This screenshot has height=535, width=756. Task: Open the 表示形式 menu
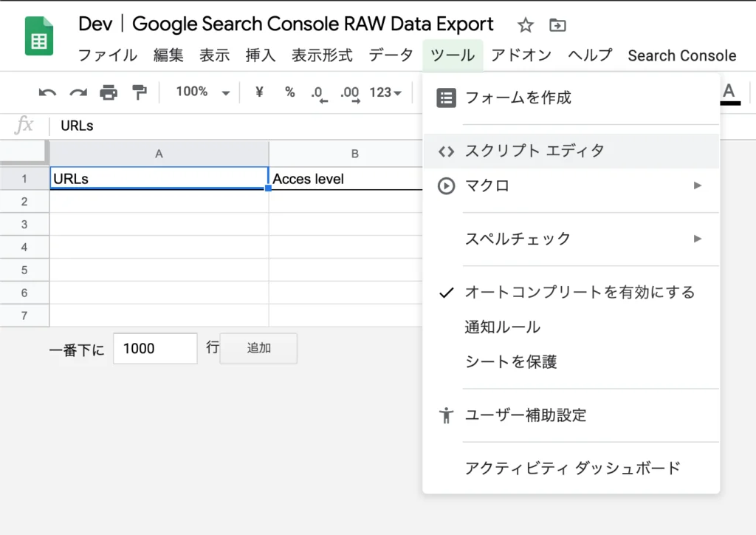pyautogui.click(x=322, y=55)
